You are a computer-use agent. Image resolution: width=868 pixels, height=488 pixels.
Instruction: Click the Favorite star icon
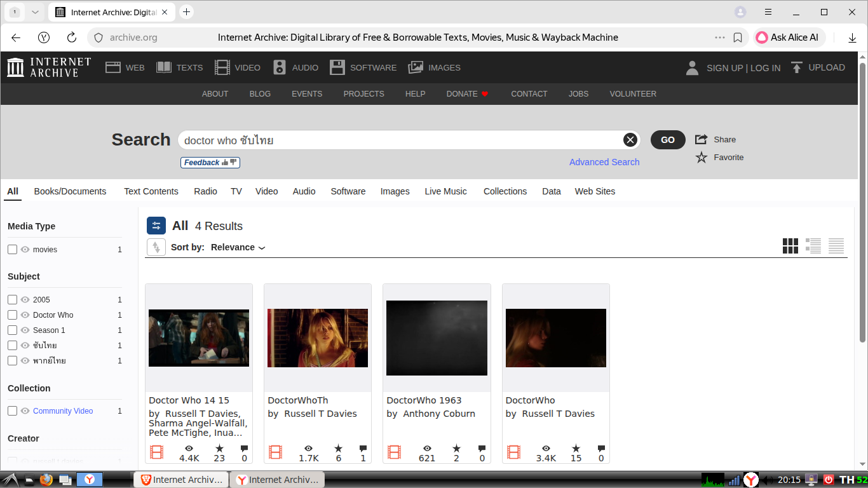click(x=702, y=158)
